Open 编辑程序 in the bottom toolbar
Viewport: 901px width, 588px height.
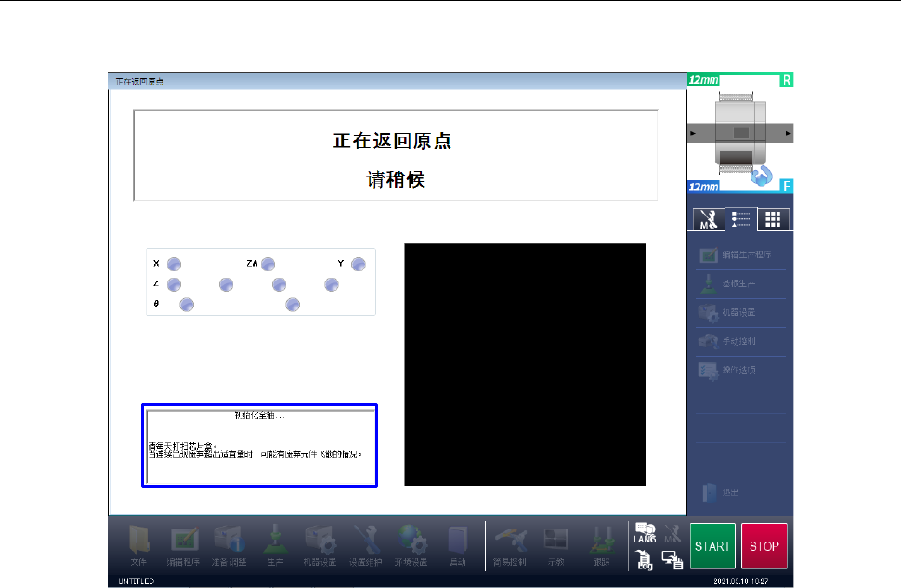pos(183,545)
